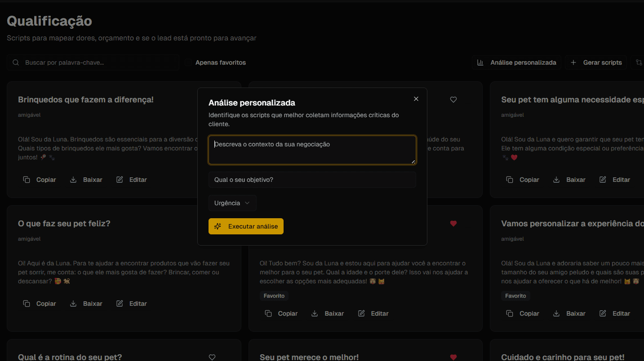This screenshot has width=644, height=361.
Task: Click the 'amigável' tag under 'Vamos personalizar a experiência'
Action: pyautogui.click(x=512, y=239)
